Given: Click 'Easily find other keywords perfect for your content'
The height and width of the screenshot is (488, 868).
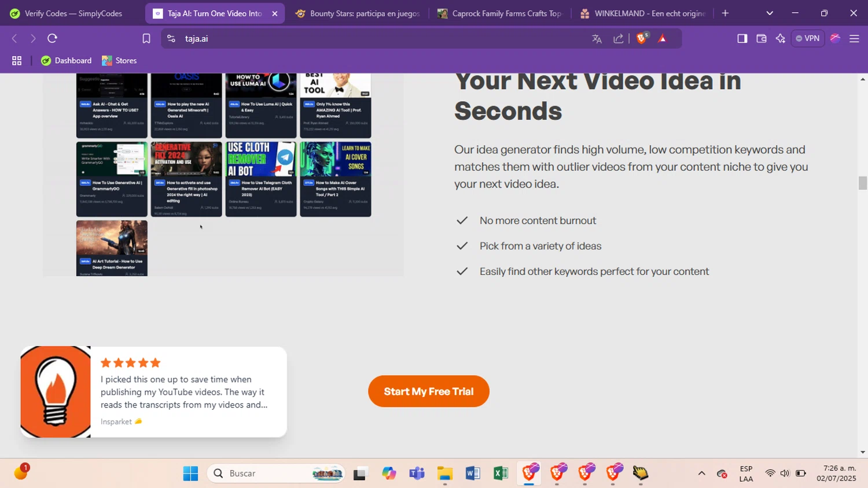Looking at the screenshot, I should point(594,271).
